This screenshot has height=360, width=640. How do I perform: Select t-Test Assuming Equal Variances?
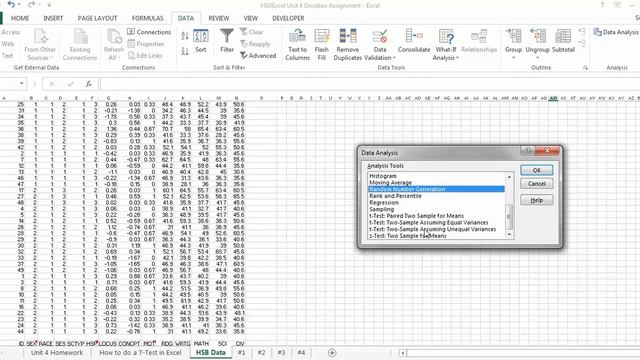tap(436, 222)
